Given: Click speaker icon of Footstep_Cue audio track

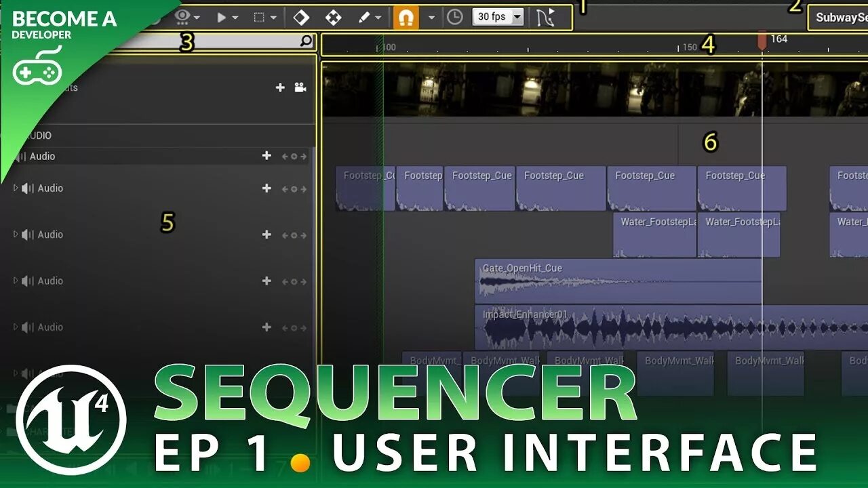Looking at the screenshot, I should (x=28, y=188).
